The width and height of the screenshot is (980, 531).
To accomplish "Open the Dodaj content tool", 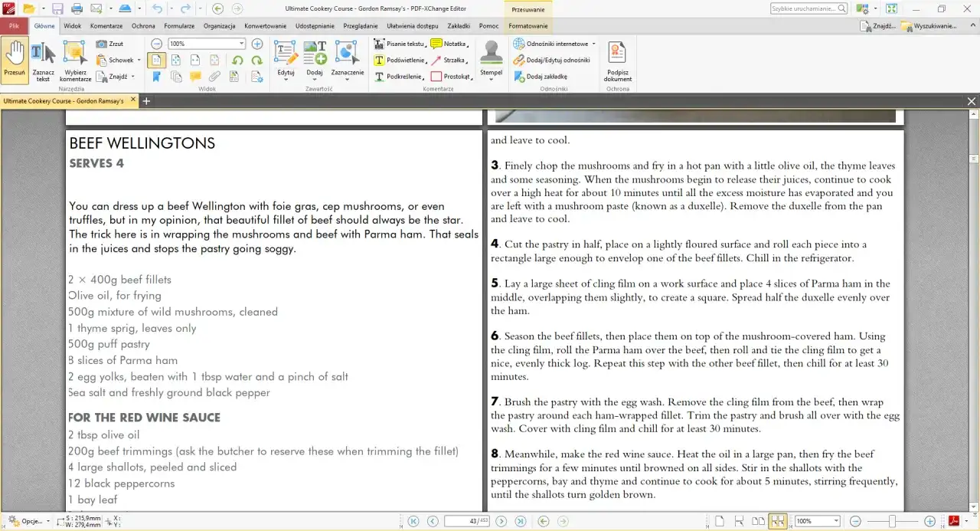I will [x=315, y=60].
